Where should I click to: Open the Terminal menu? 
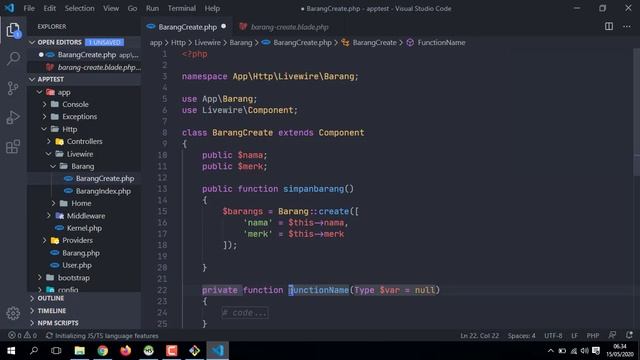[182, 8]
